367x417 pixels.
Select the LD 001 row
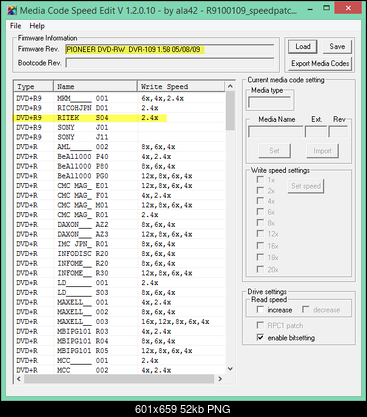pyautogui.click(x=120, y=283)
